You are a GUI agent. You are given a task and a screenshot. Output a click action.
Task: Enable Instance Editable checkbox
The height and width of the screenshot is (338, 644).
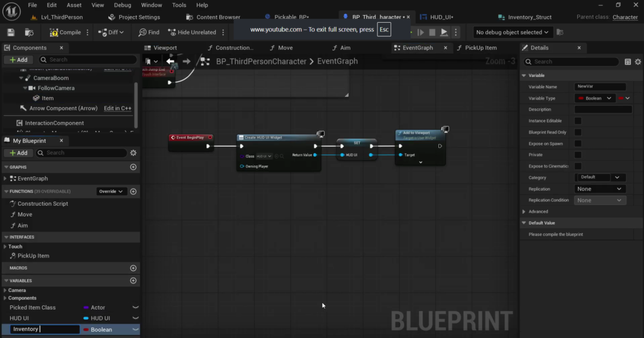pos(578,121)
